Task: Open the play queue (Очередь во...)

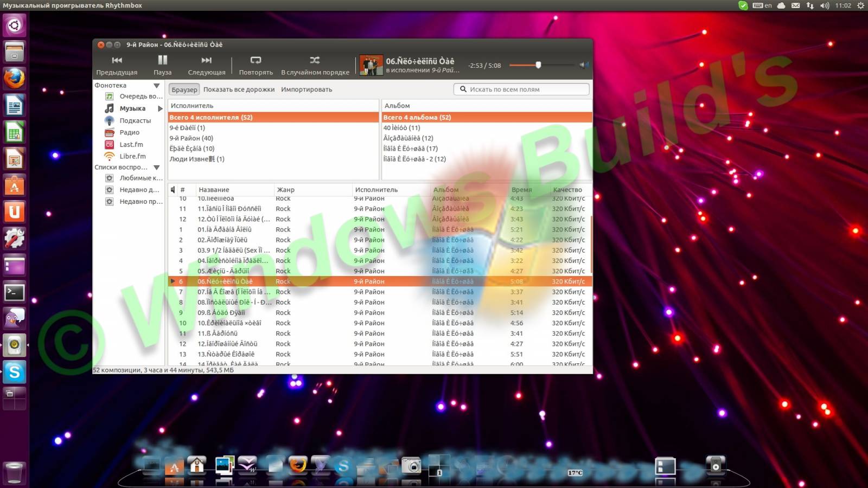Action: 135,96
